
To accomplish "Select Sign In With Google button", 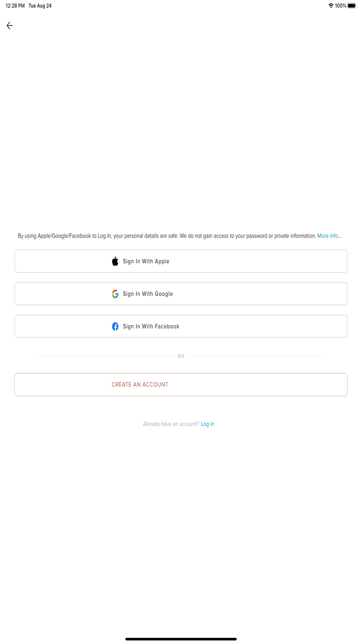I will [181, 294].
